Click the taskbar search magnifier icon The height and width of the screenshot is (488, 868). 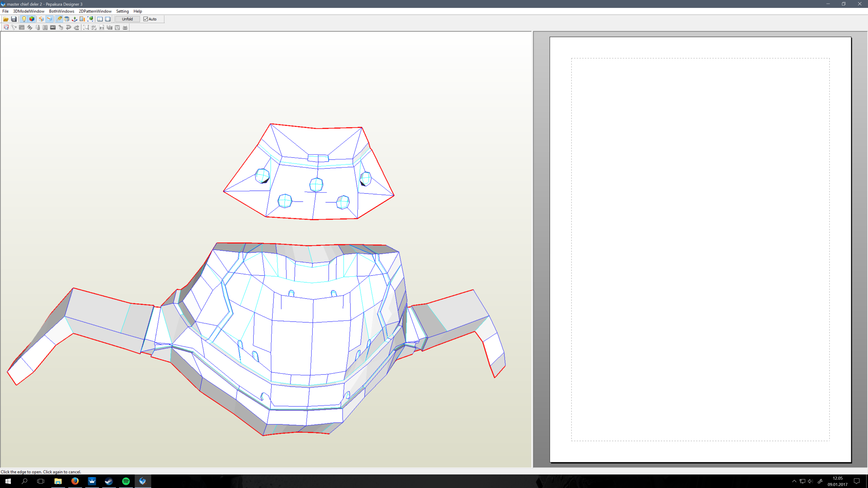[24, 481]
